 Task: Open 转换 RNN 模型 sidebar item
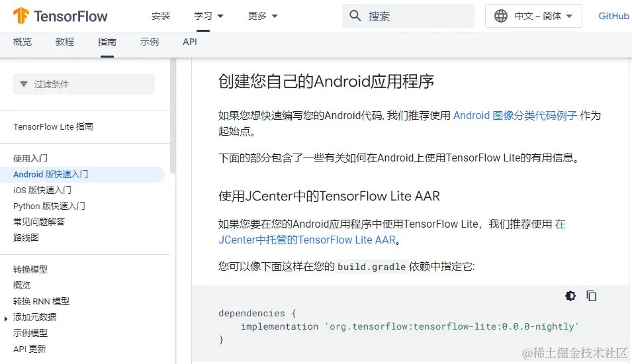41,301
